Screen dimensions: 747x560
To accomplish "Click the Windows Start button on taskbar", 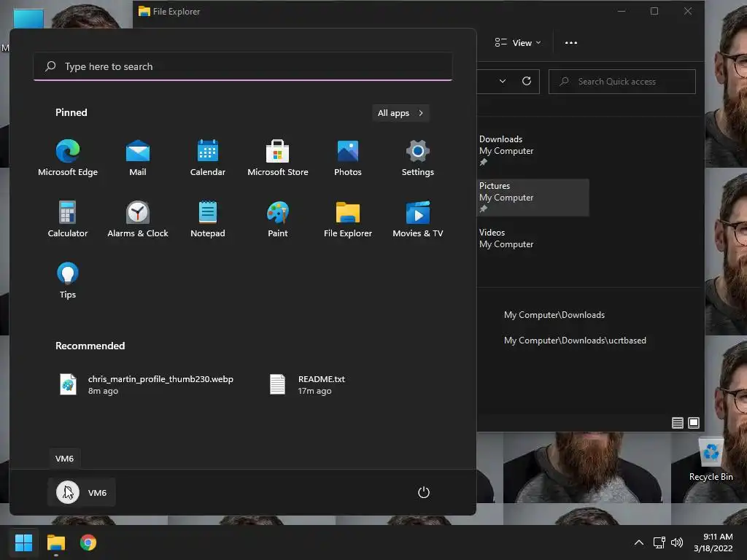I will coord(23,542).
